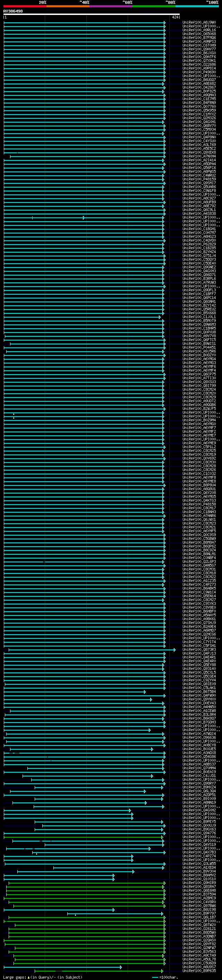Open hit UniRef100_A8E682
Screen dimensions: 222x980
click(x=199, y=84)
